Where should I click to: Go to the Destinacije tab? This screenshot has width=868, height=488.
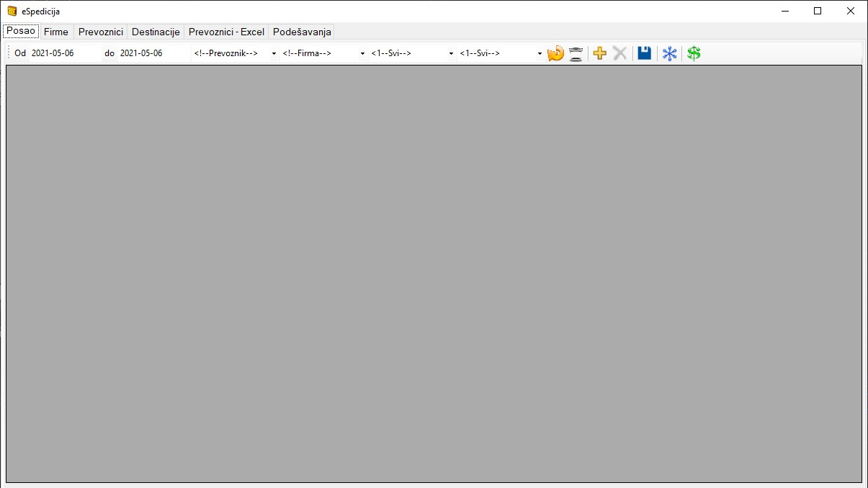click(156, 32)
